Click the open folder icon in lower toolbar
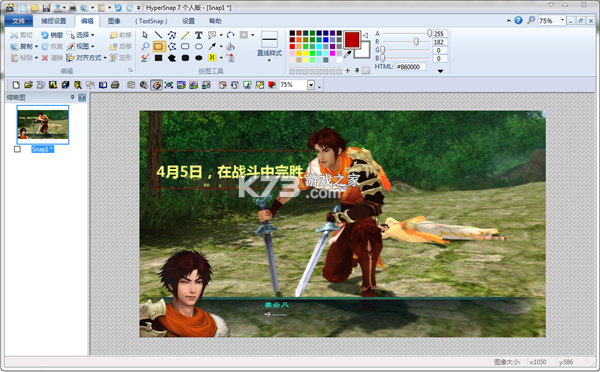The width and height of the screenshot is (600, 372). point(28,85)
